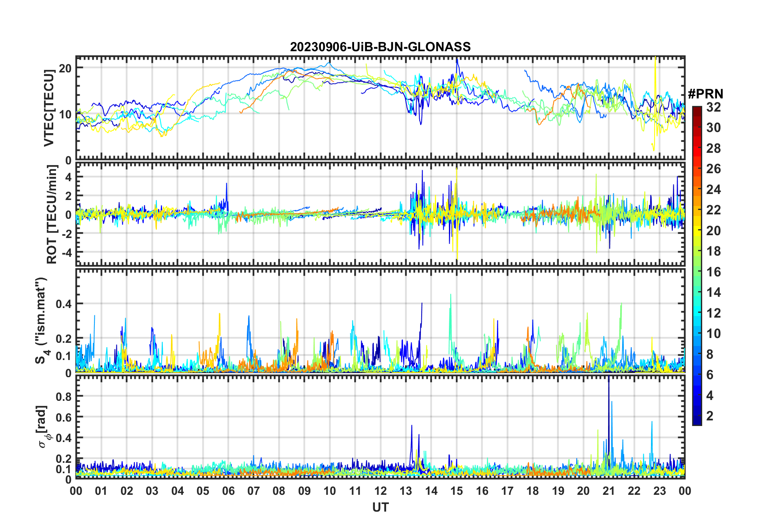This screenshot has height=532, width=761.
Task: Click hour label 12 on the UT axis
Action: (380, 491)
